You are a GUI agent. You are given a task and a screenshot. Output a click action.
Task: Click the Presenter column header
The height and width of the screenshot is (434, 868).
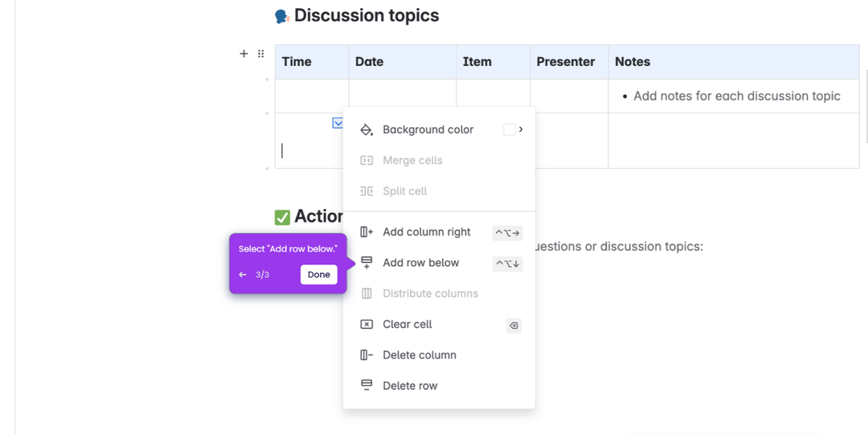569,62
